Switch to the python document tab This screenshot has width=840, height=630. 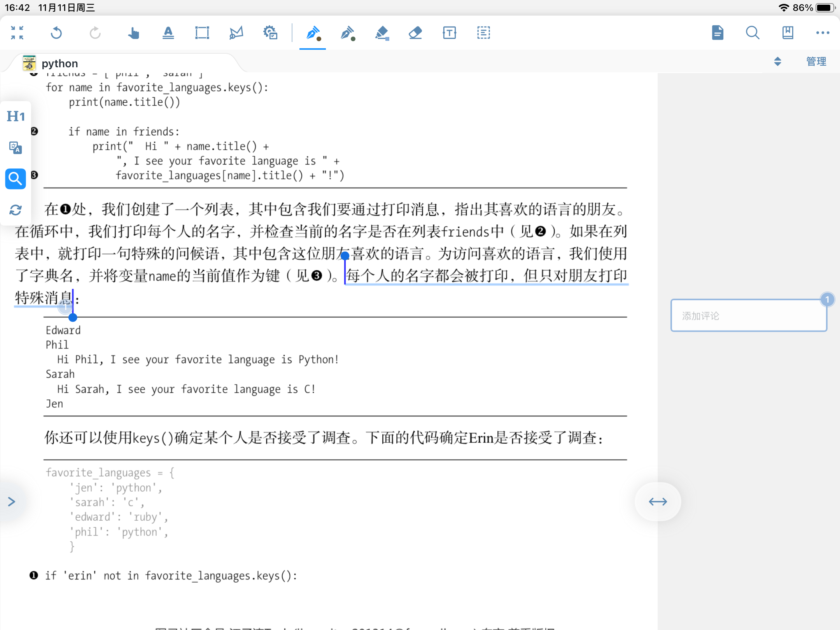59,63
